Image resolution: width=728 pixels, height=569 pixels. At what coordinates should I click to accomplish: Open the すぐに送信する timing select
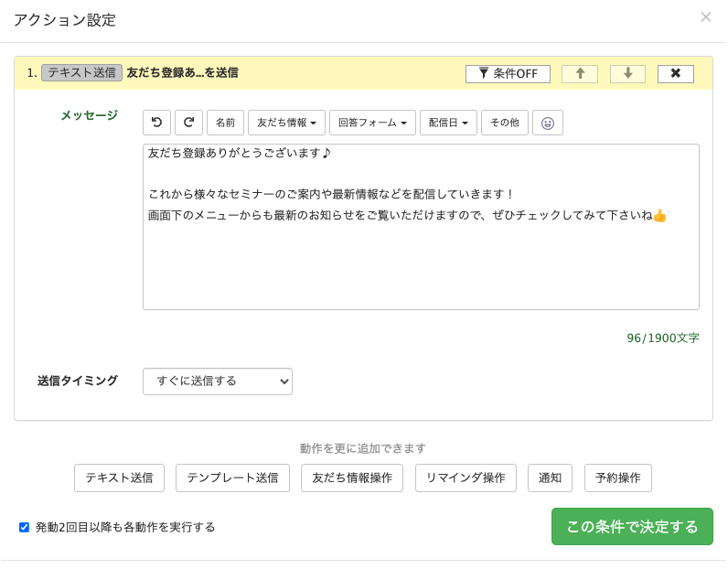pos(218,381)
